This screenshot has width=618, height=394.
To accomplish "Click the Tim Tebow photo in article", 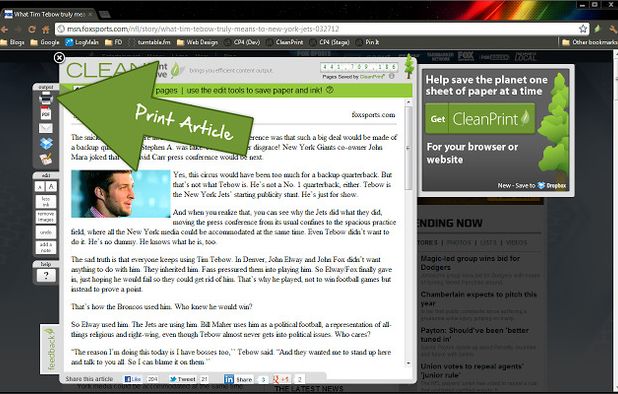I will pyautogui.click(x=121, y=193).
